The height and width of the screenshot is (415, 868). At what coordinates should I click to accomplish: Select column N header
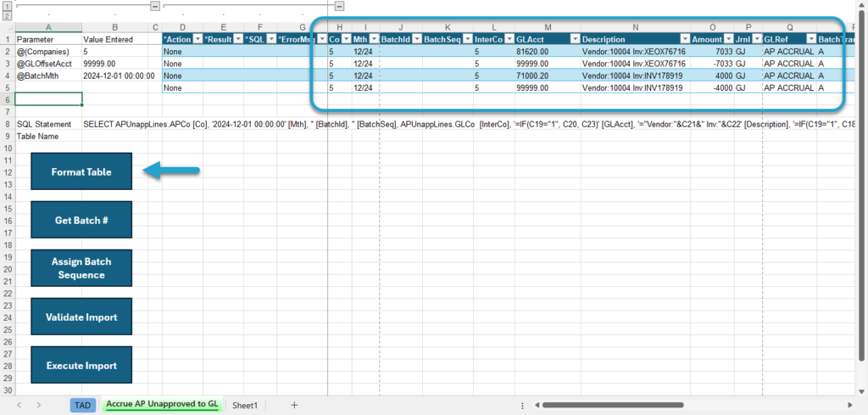[x=636, y=27]
